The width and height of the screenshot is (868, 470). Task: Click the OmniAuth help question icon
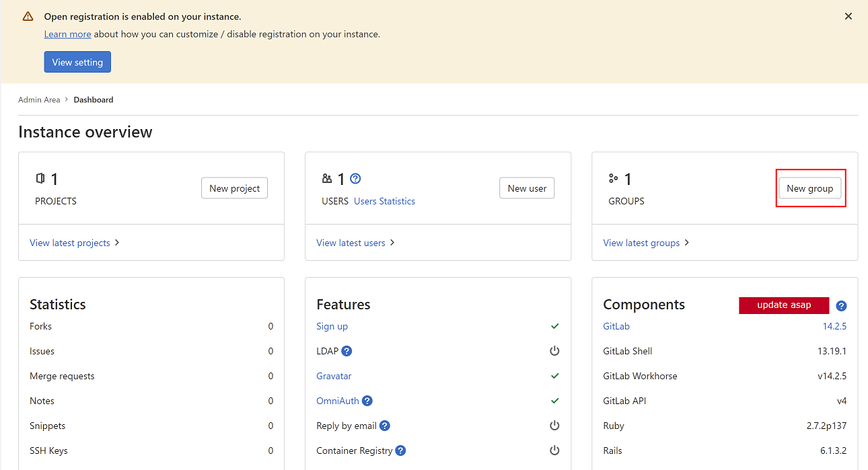[367, 401]
